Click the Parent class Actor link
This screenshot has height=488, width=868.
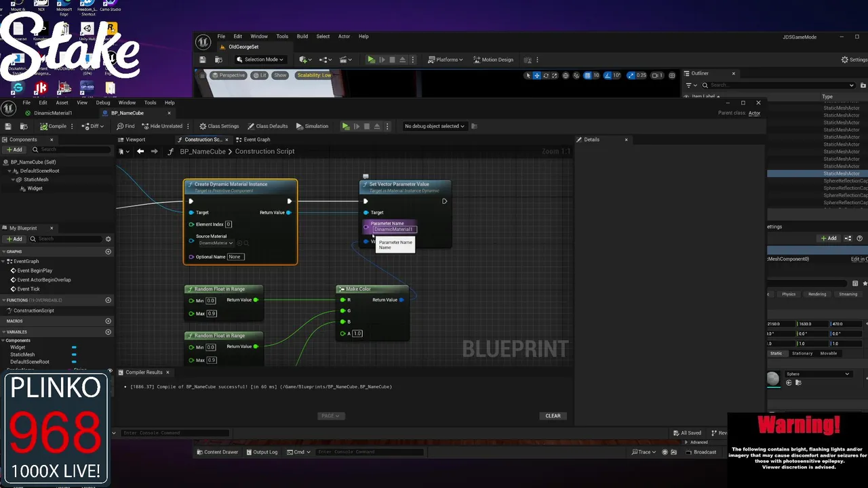point(754,113)
